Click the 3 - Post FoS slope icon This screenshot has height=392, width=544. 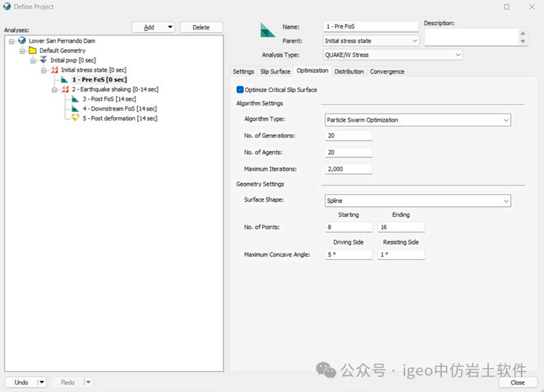tap(76, 99)
